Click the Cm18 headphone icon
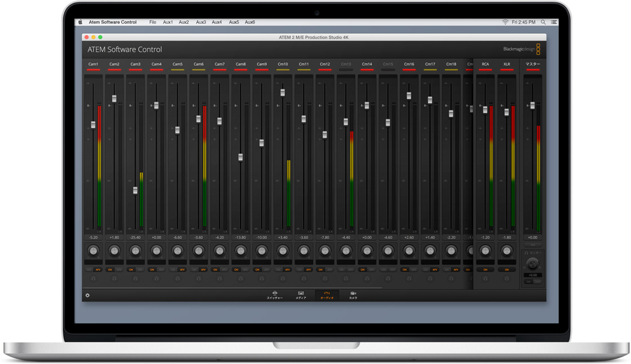This screenshot has height=364, width=631. point(451,278)
